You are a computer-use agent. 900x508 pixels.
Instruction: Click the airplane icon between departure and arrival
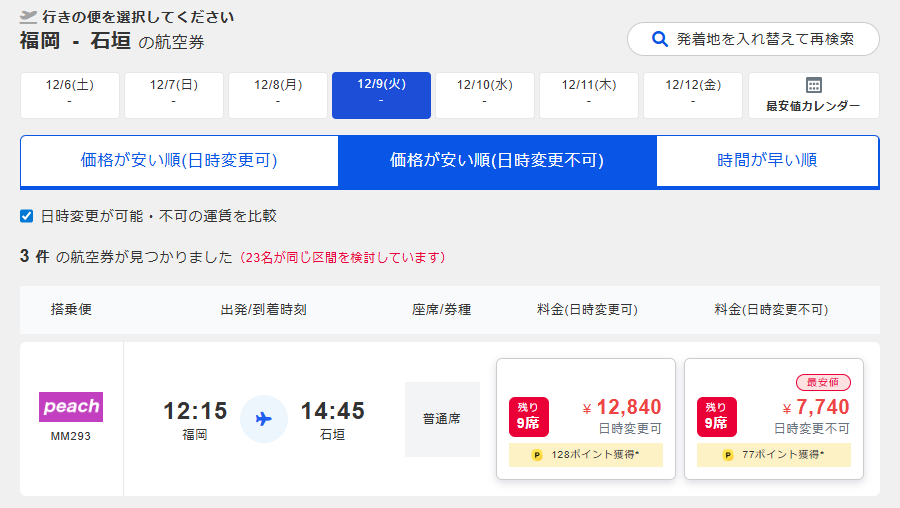264,419
